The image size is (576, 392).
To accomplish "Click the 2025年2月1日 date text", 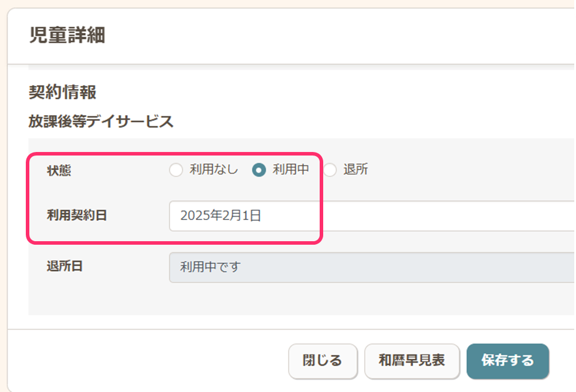I will click(221, 216).
